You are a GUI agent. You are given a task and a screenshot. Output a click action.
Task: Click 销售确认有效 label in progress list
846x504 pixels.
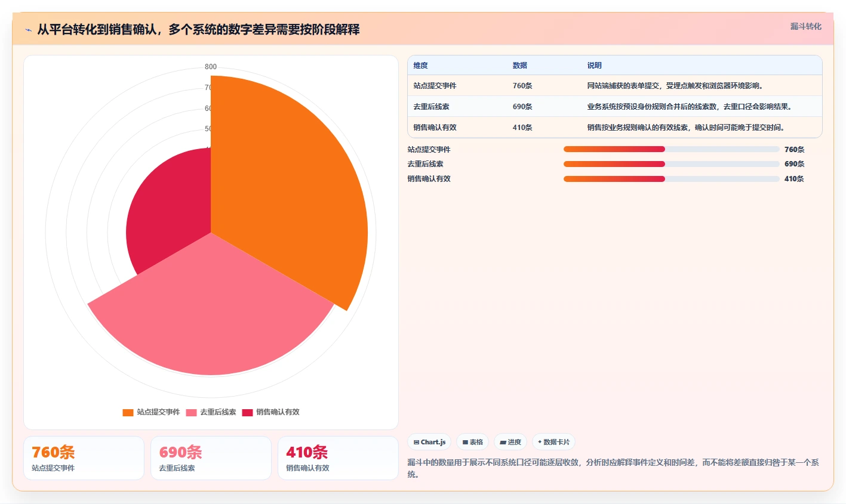click(429, 179)
